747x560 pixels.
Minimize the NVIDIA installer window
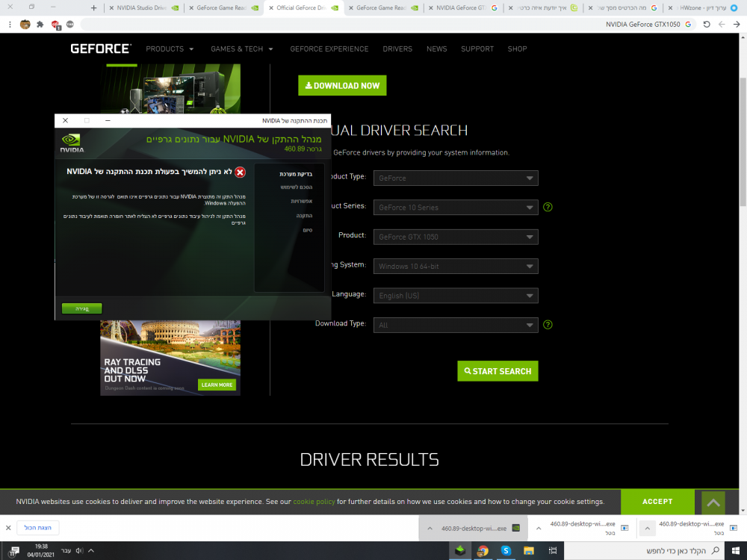108,120
